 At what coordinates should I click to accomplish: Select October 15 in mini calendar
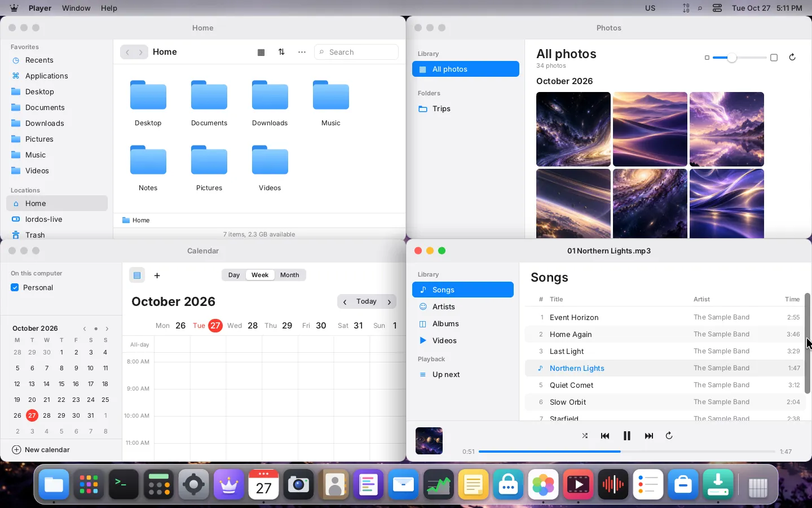pos(61,384)
